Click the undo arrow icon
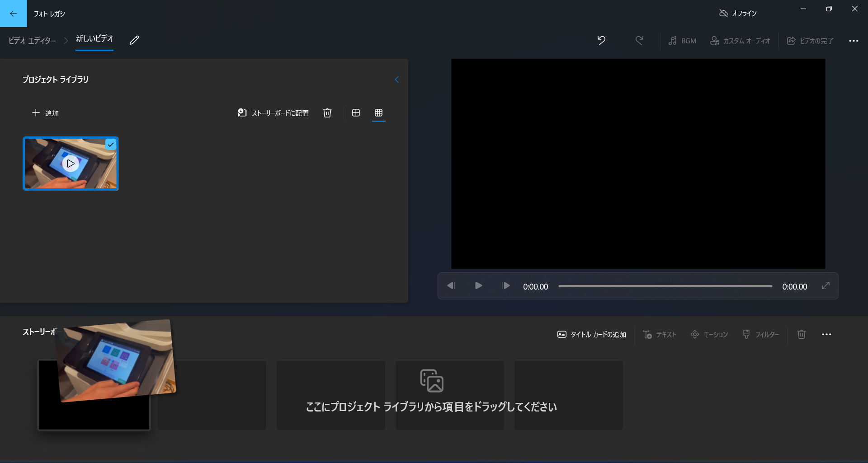 [601, 40]
